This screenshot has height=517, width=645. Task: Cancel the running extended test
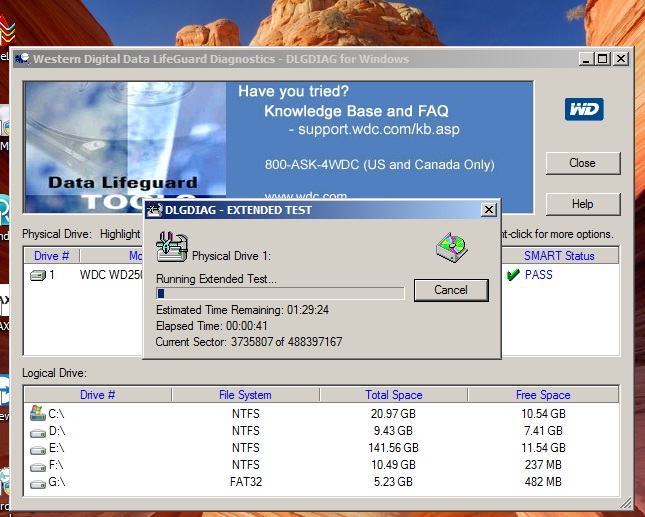pos(451,290)
